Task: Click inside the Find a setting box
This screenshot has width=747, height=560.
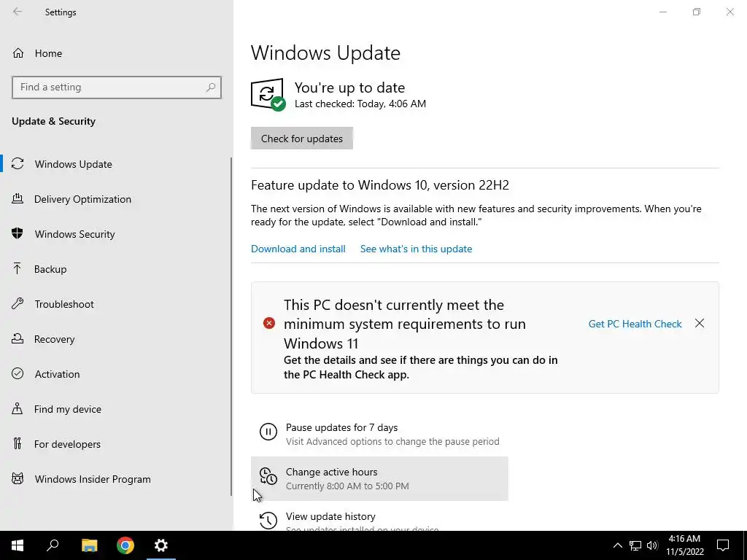Action: point(116,87)
